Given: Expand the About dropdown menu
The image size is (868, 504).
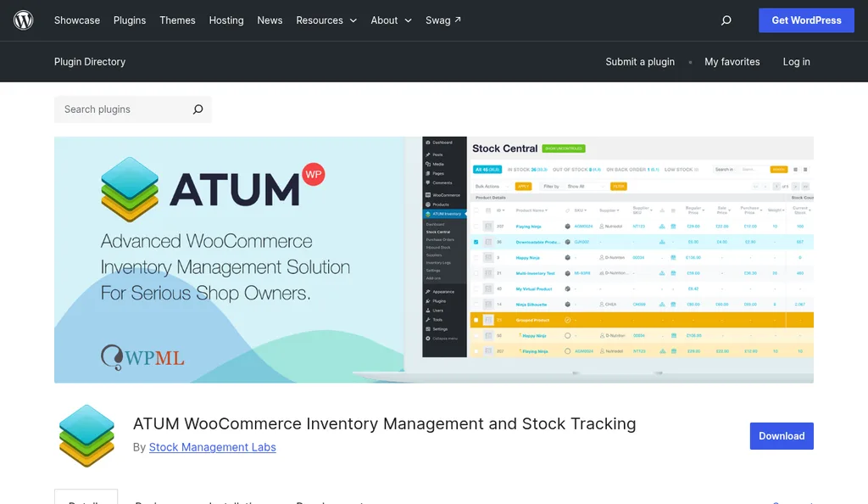Looking at the screenshot, I should point(391,20).
